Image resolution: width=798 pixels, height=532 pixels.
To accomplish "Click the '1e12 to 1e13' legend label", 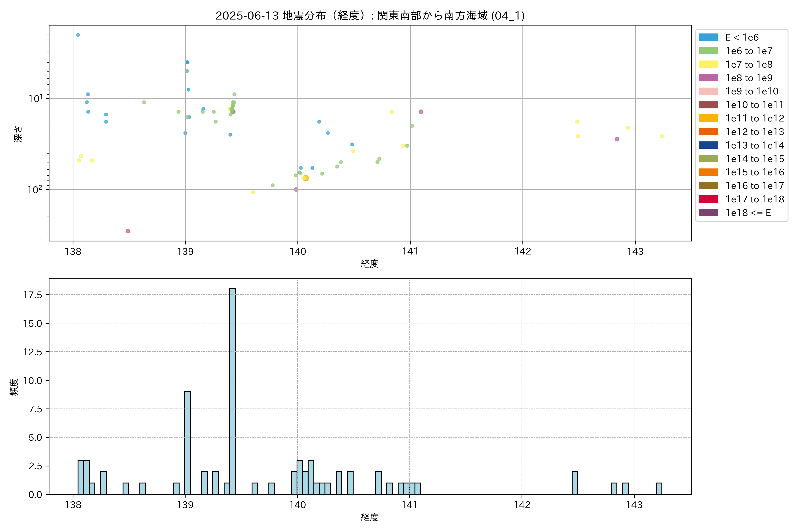I will pos(755,132).
